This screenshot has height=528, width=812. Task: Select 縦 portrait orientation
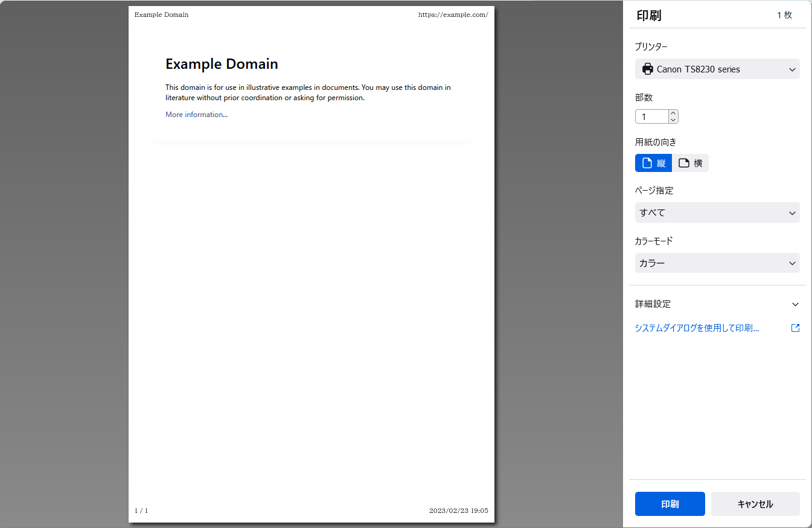[653, 163]
